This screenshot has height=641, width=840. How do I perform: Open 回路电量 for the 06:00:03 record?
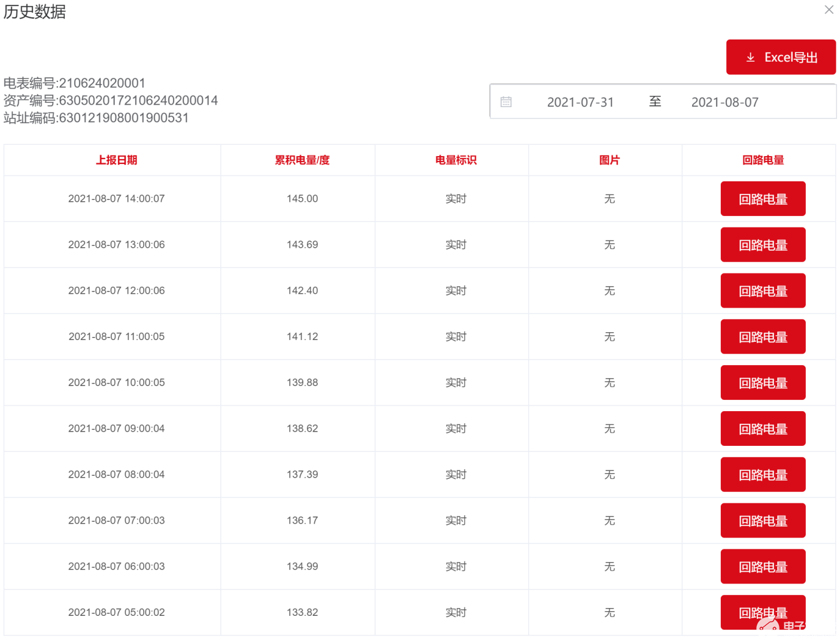(763, 566)
